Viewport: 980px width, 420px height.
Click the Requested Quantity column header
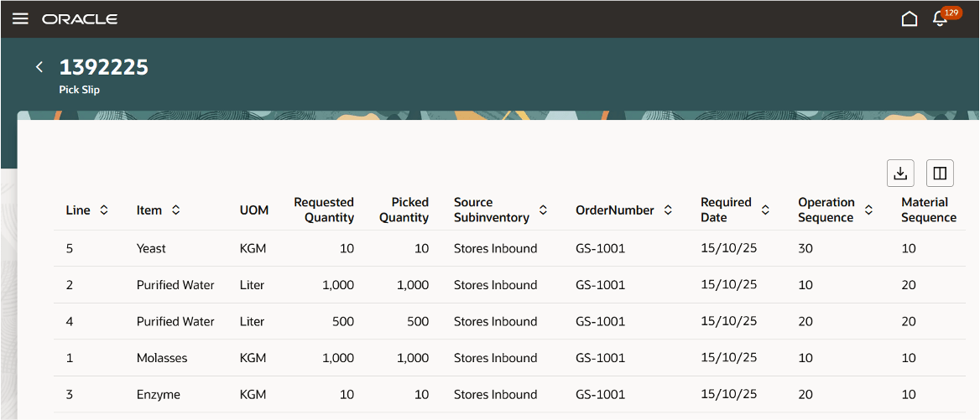[x=324, y=210]
